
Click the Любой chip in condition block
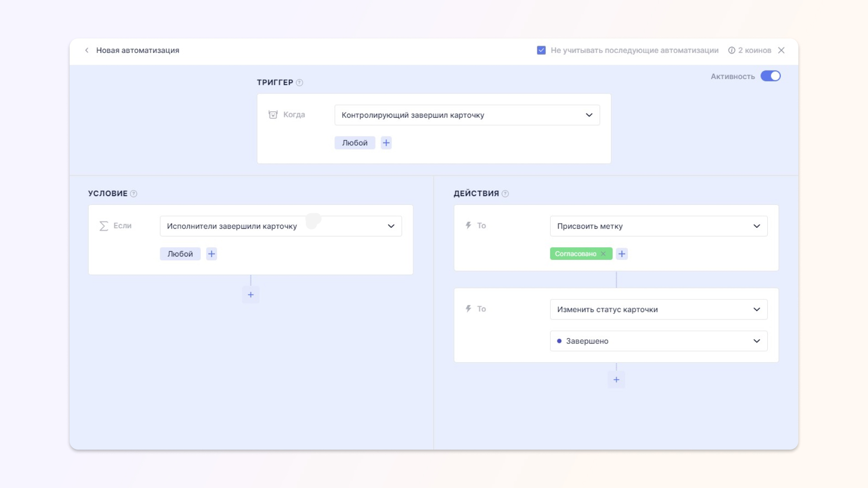click(x=180, y=254)
